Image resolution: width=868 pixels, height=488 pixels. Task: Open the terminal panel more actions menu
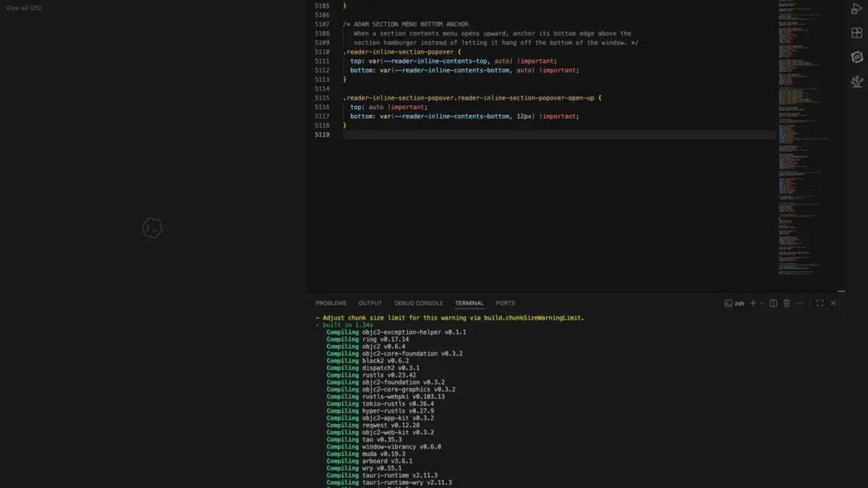pos(800,304)
